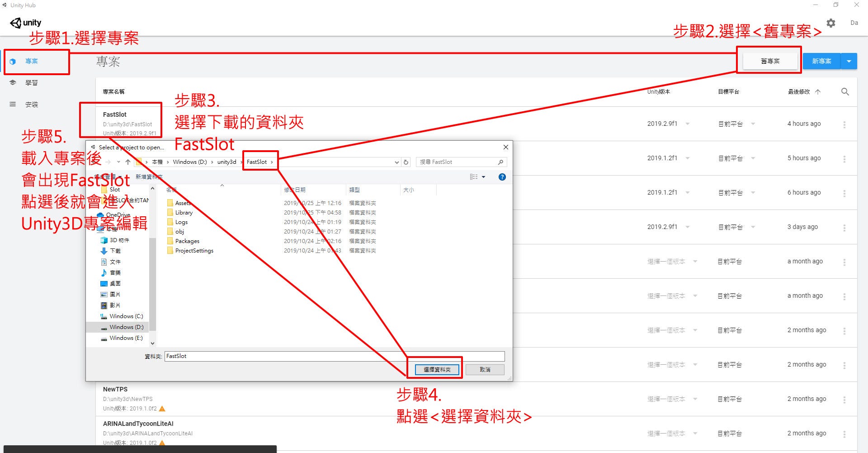Viewport: 868px width, 453px height.
Task: Open more options for the 5 hours ago project
Action: click(x=844, y=158)
